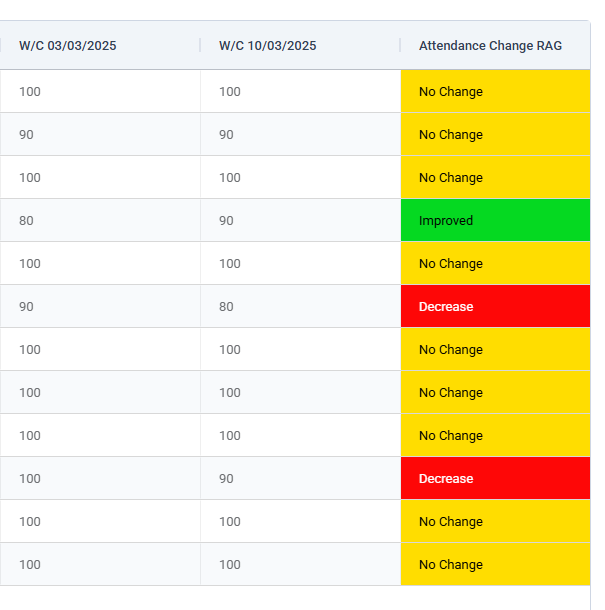Click W/C 03/03/2025 value in the first Decrease row

[x=27, y=307]
